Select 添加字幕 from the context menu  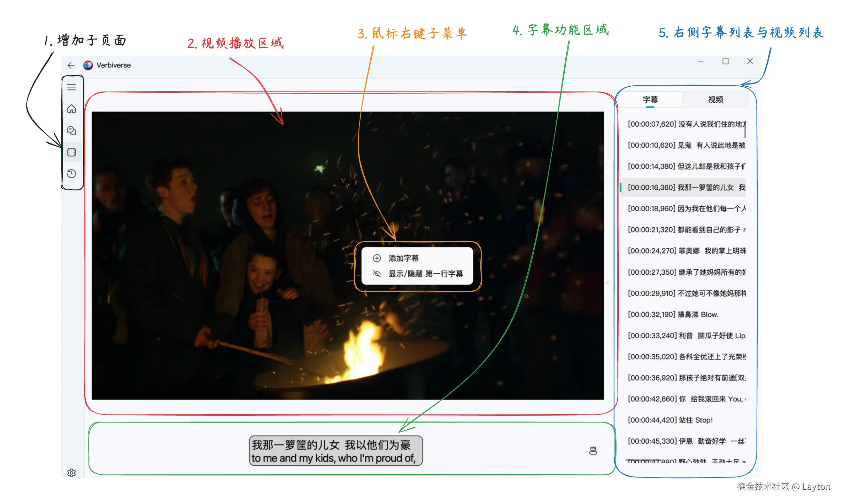tap(404, 258)
